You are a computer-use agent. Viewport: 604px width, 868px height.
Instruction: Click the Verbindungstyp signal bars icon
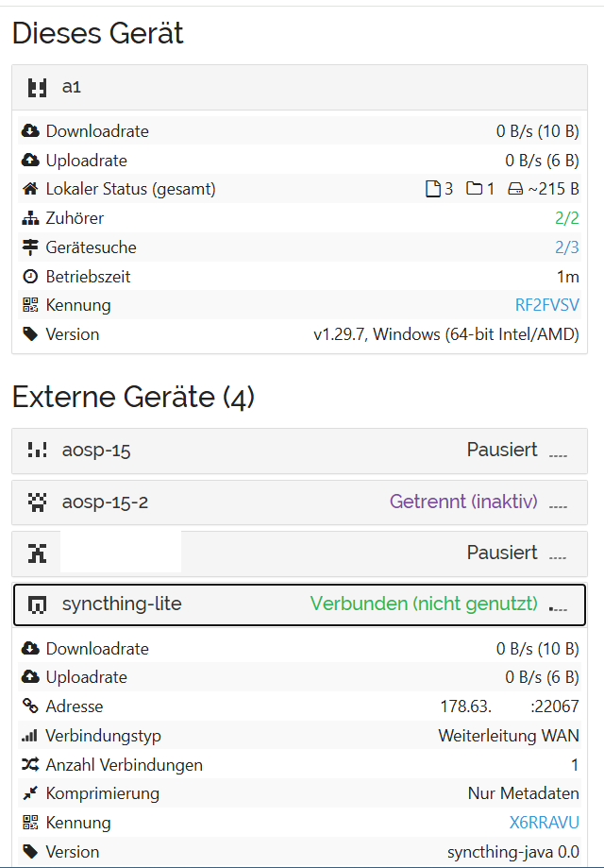pos(29,735)
